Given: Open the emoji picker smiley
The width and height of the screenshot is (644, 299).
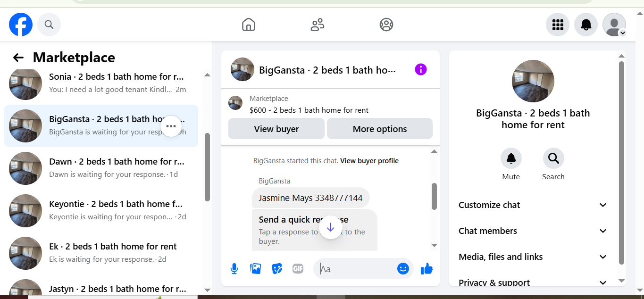Looking at the screenshot, I should (x=403, y=269).
